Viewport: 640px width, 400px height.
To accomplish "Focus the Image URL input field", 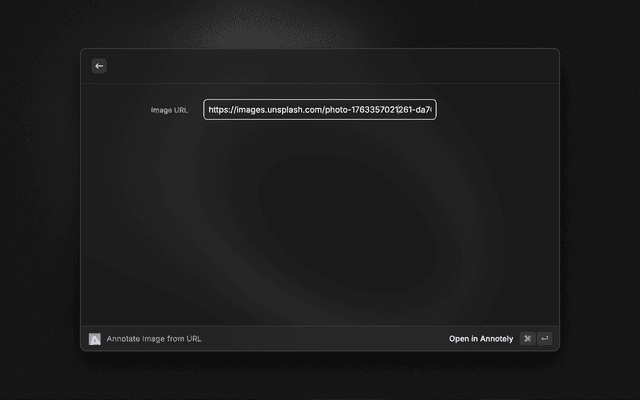I will click(320, 110).
